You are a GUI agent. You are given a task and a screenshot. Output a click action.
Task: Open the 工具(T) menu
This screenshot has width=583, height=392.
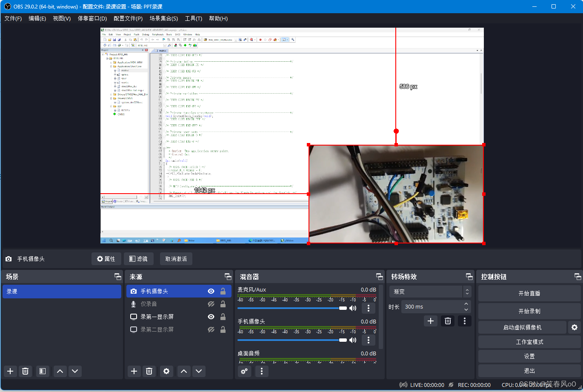pyautogui.click(x=194, y=18)
